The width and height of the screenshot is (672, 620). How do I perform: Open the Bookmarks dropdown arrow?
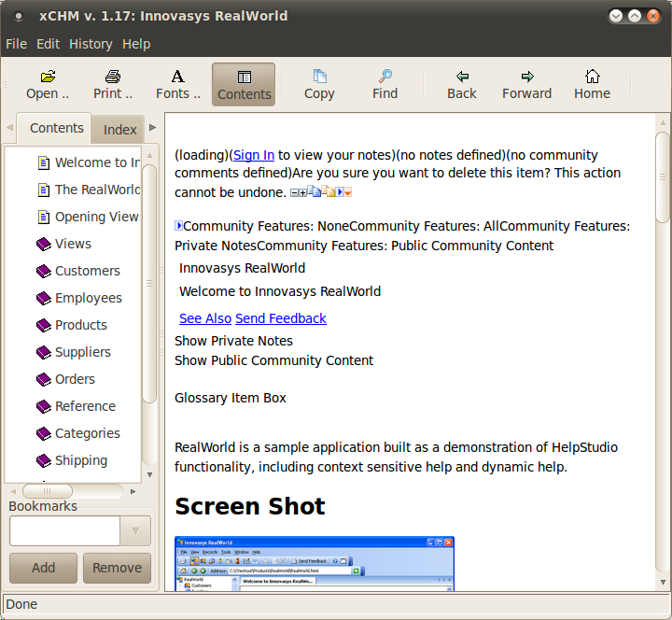(x=135, y=530)
